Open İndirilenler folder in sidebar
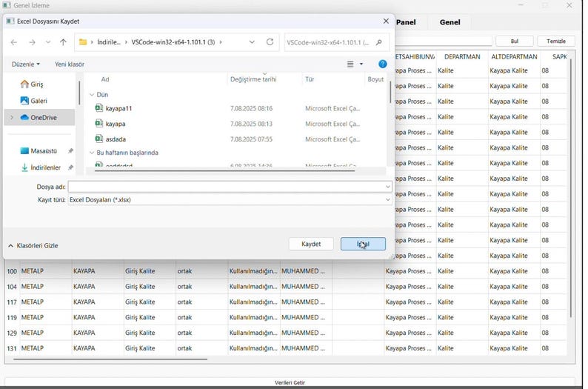Image resolution: width=588 pixels, height=389 pixels. [45, 167]
